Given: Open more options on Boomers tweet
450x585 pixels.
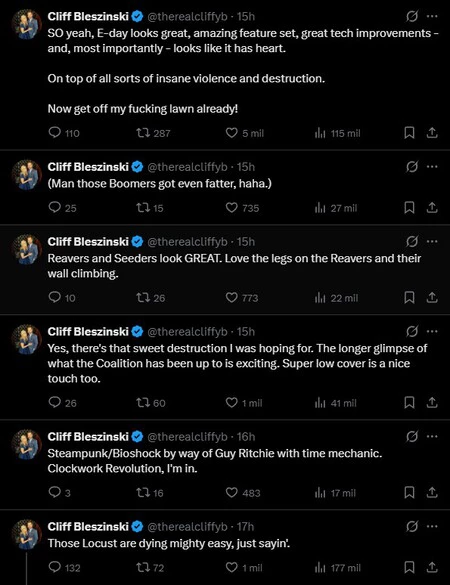Looking at the screenshot, I should pos(432,167).
